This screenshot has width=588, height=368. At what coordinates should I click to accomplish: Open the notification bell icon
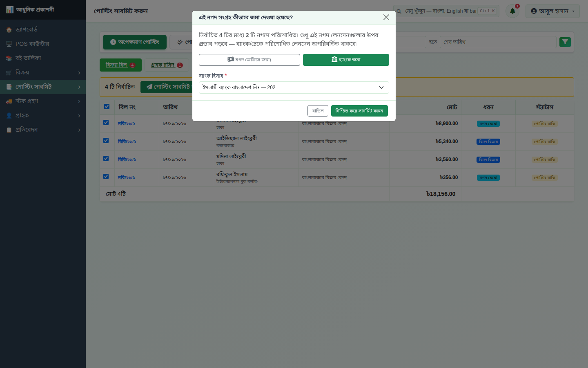pos(512,11)
